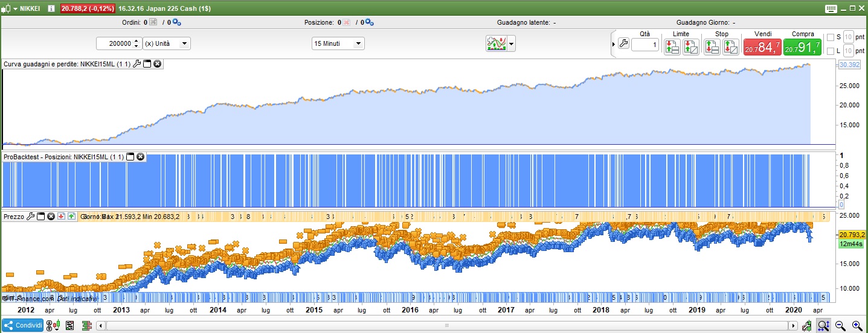The image size is (868, 333).
Task: Click the linked candlestick chart icon
Action: point(53,325)
